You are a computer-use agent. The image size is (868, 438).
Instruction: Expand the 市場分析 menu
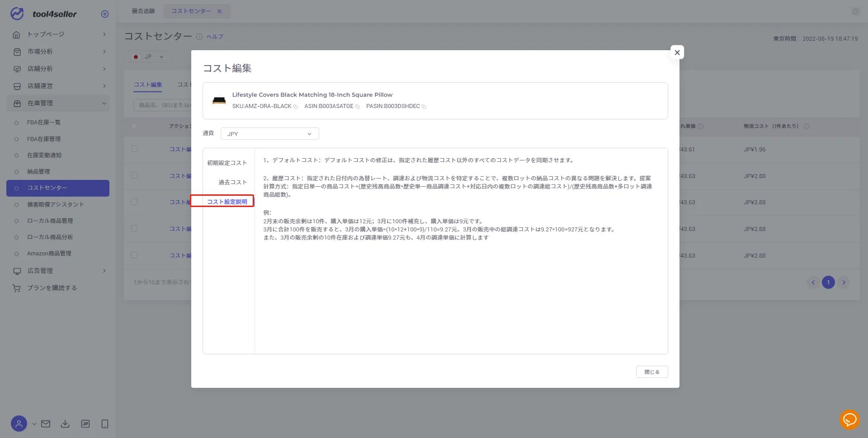104,52
